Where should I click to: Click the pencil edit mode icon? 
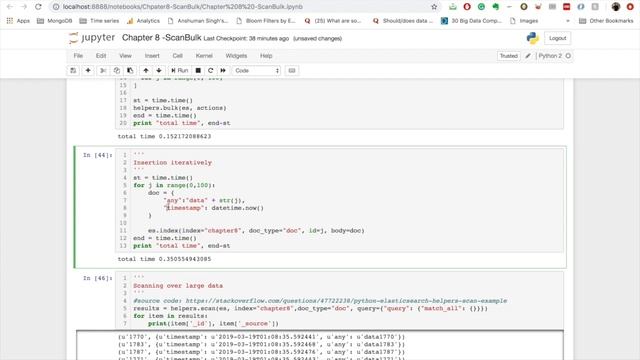pyautogui.click(x=528, y=56)
